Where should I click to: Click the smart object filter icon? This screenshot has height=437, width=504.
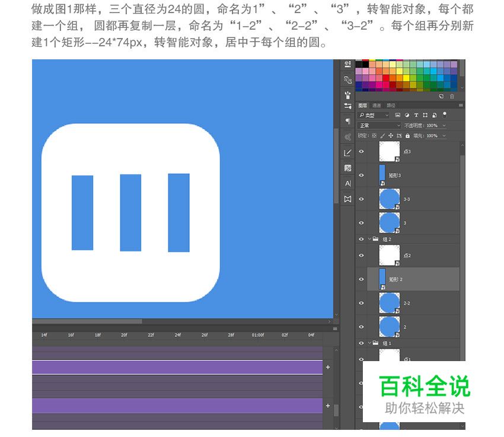click(434, 115)
